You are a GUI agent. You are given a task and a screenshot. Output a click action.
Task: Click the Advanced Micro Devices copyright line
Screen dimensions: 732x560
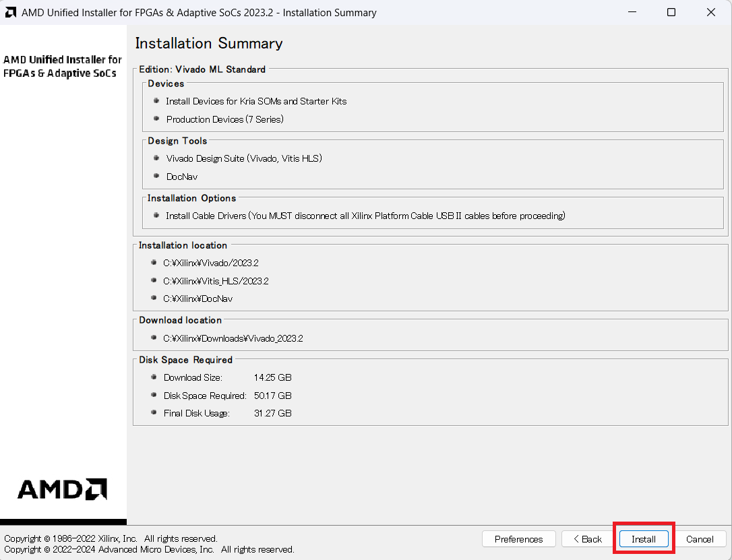click(149, 550)
